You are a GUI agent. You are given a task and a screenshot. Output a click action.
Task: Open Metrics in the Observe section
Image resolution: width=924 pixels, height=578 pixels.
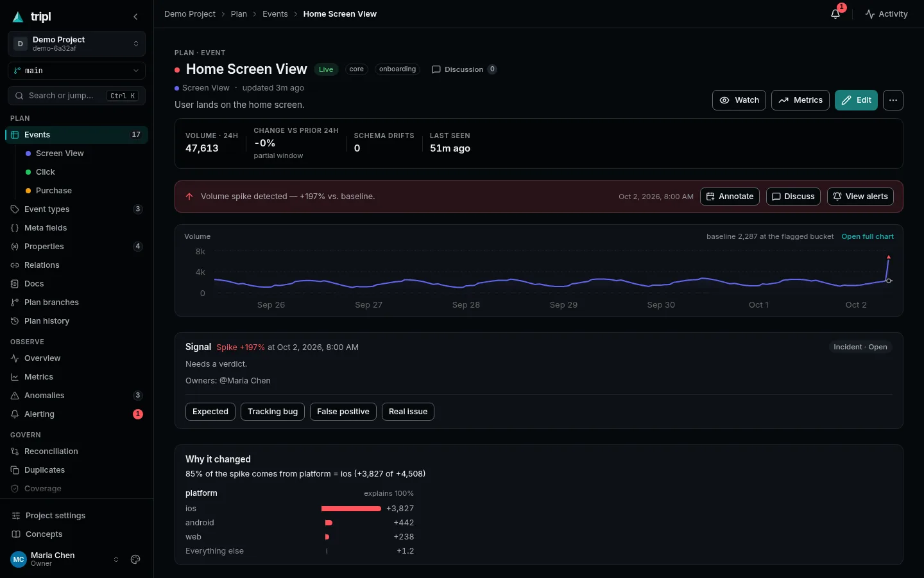[76, 377]
